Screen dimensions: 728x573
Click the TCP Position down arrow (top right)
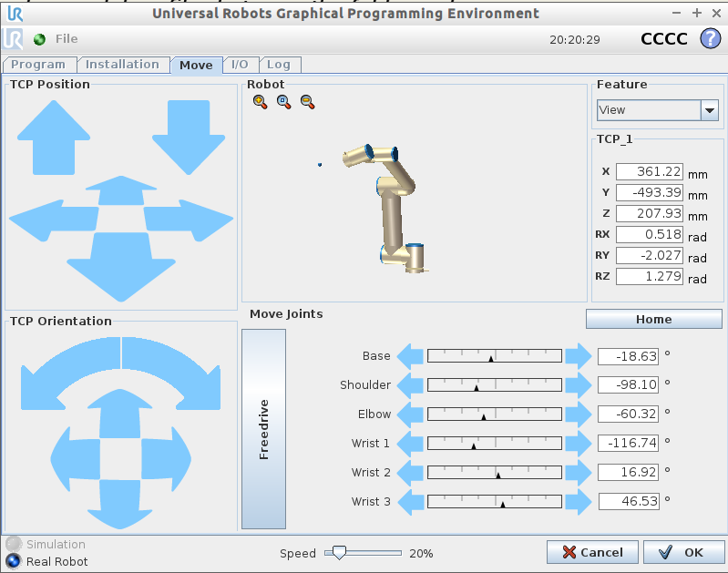(x=189, y=138)
